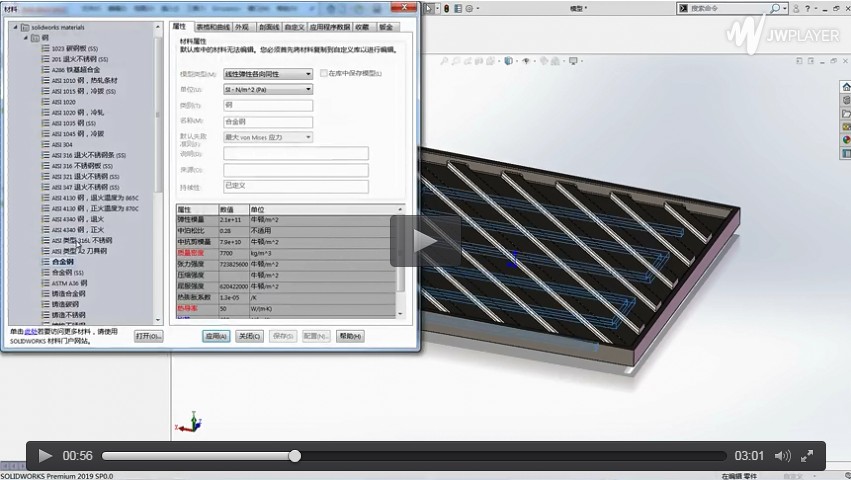Click the search magnifier icon in title bar
The height and width of the screenshot is (480, 851).
pyautogui.click(x=773, y=7)
